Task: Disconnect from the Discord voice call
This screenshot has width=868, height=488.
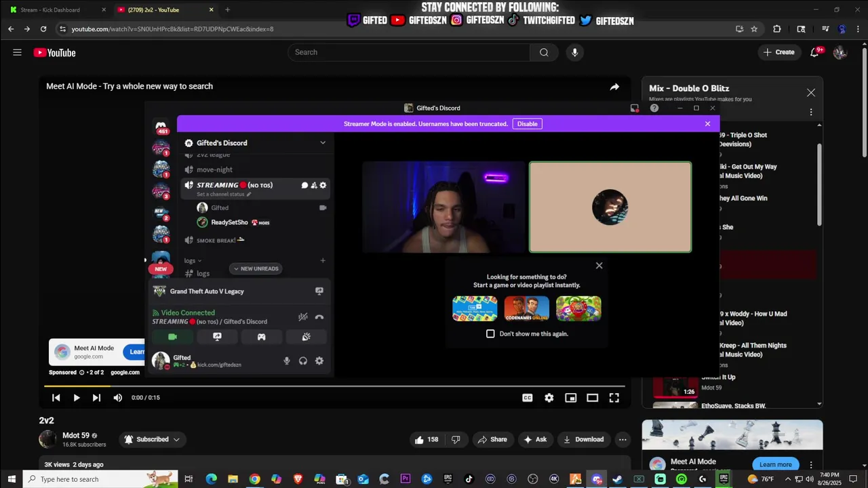Action: click(319, 317)
